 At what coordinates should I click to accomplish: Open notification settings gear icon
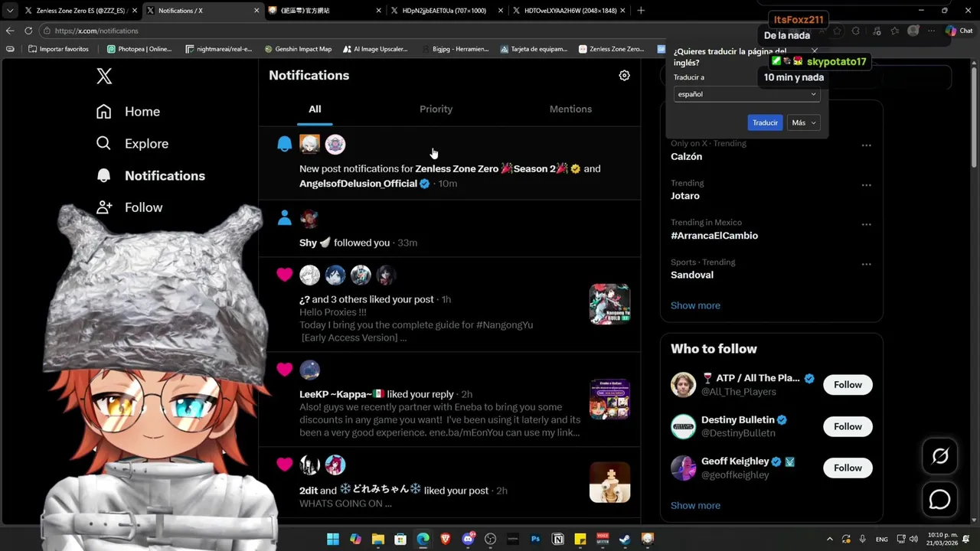(624, 76)
